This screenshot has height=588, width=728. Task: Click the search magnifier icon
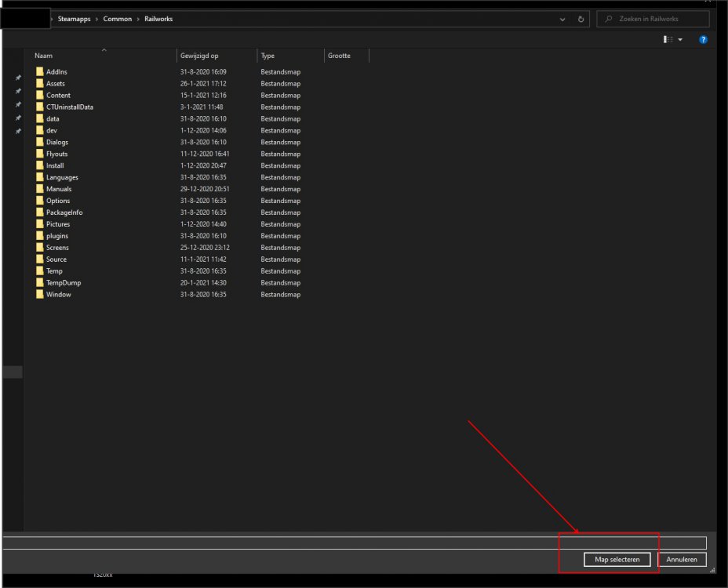[x=608, y=19]
